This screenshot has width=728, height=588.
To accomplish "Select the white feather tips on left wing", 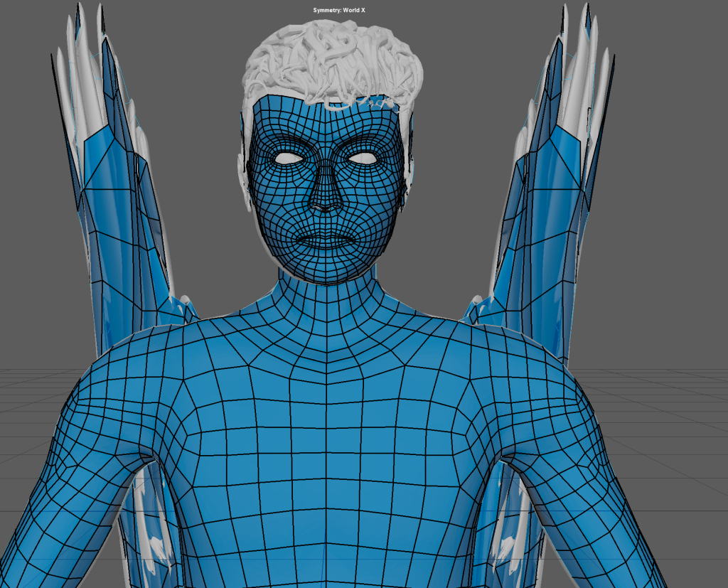I will point(78,43).
